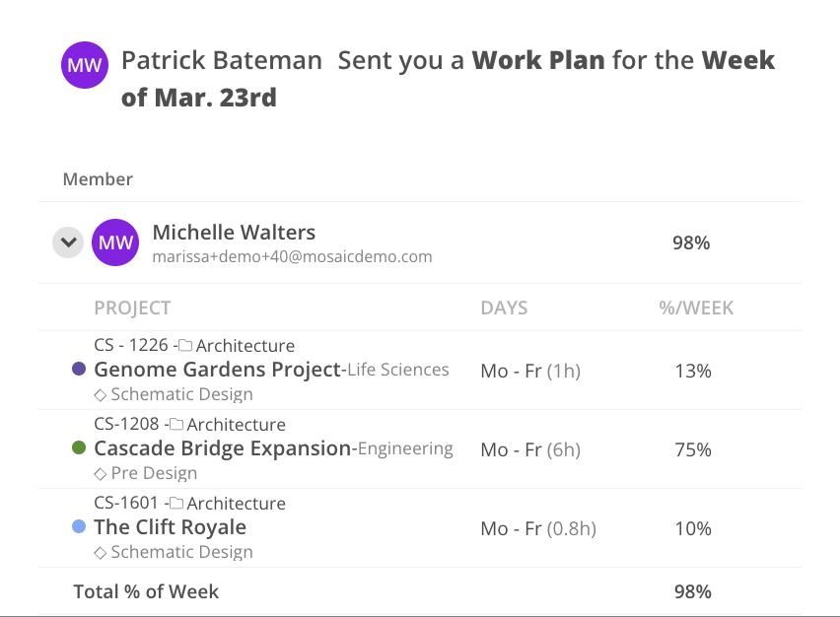Click purple dot for Genome Gardens Project
This screenshot has height=617, width=840.
click(x=80, y=370)
